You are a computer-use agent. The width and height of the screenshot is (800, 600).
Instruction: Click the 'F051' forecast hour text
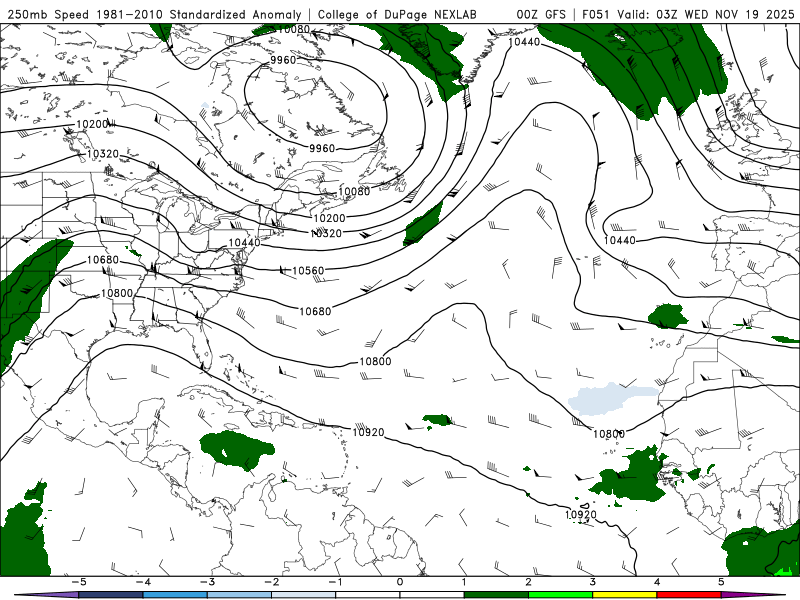pyautogui.click(x=595, y=14)
